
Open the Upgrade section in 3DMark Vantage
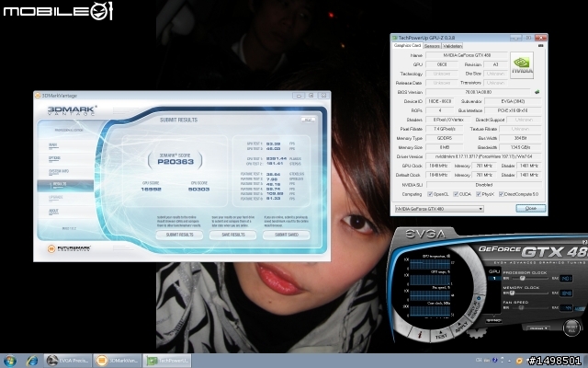tap(55, 198)
